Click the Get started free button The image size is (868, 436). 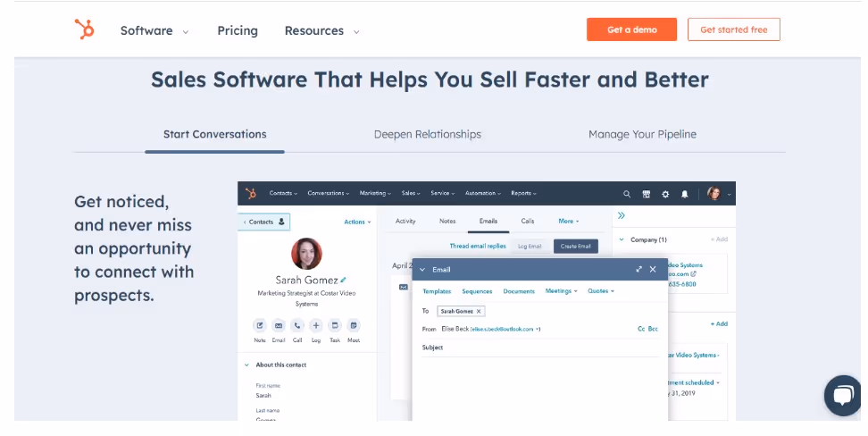[734, 29]
